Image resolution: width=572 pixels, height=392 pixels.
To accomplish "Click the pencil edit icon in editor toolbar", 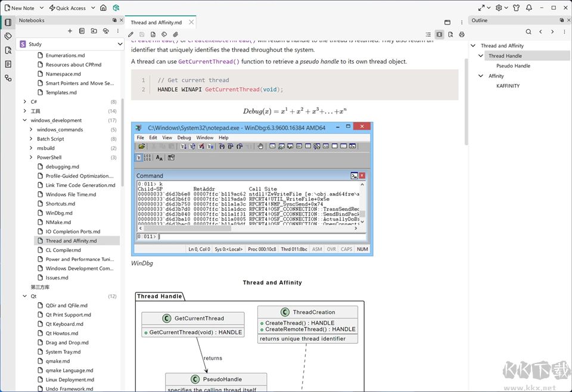I will (x=131, y=35).
